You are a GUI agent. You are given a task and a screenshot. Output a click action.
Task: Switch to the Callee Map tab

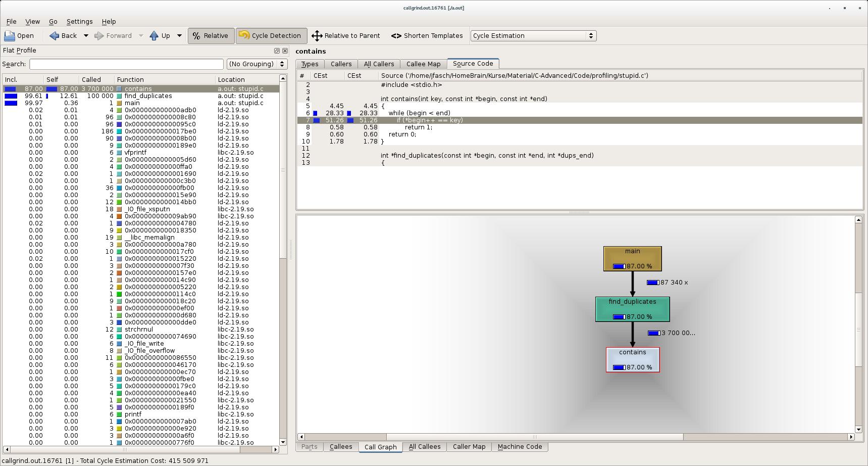coord(423,64)
